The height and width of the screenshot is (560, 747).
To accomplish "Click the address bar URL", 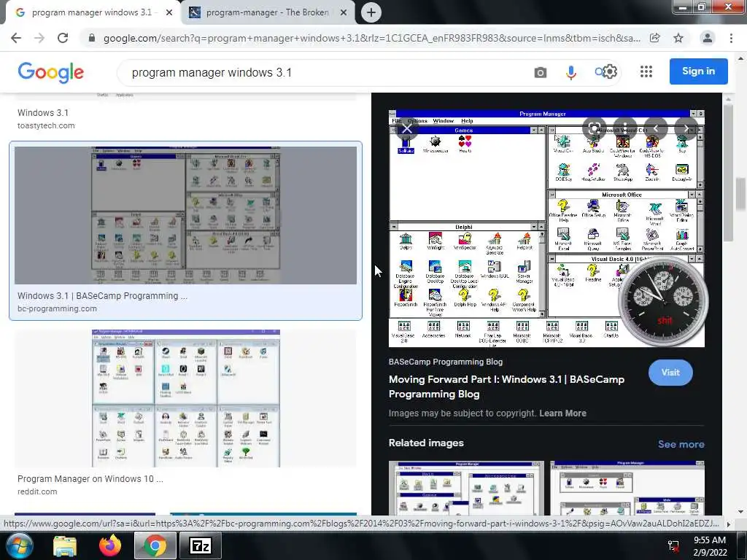I will point(371,38).
